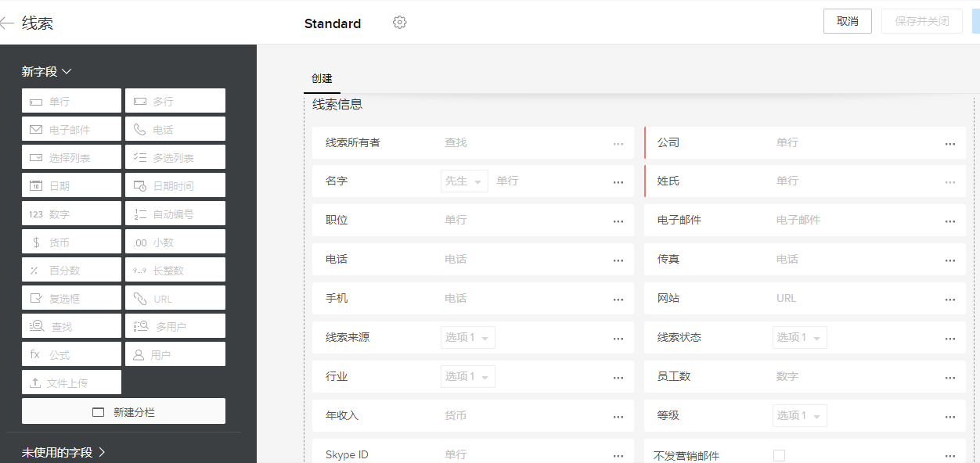The height and width of the screenshot is (463, 980).
Task: Choose the 百分数 field type
Action: [x=71, y=269]
